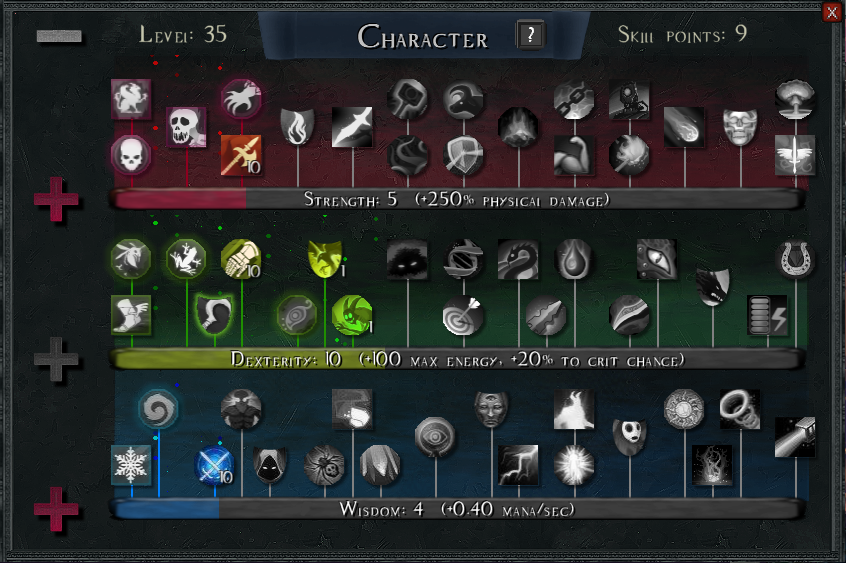Viewport: 846px width, 563px height.
Task: Choose the mushroom cloud explosion skill
Action: click(795, 99)
